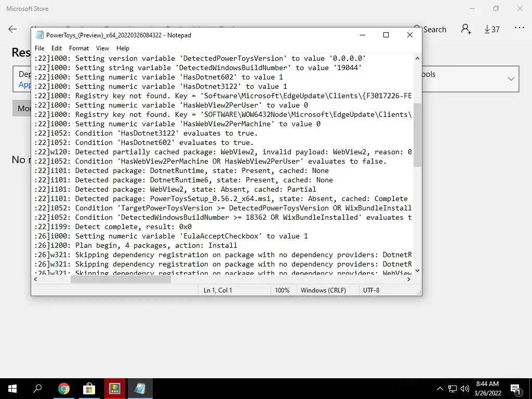The image size is (532, 399).
Task: Open the Help menu in Notepad
Action: point(123,48)
